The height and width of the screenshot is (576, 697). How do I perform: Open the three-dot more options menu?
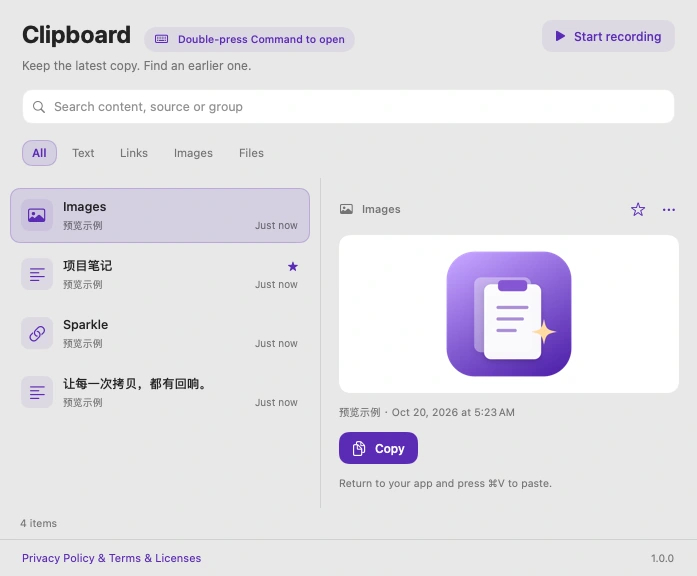click(669, 209)
